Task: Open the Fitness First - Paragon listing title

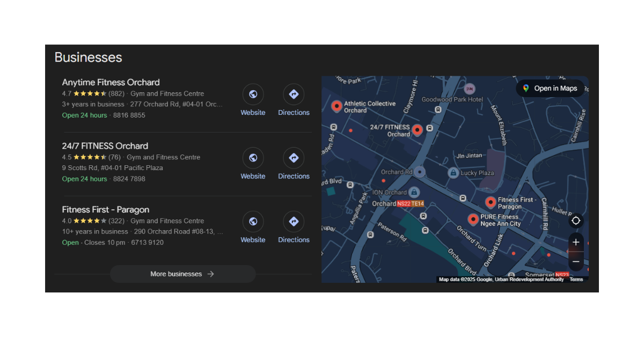Action: click(x=105, y=209)
